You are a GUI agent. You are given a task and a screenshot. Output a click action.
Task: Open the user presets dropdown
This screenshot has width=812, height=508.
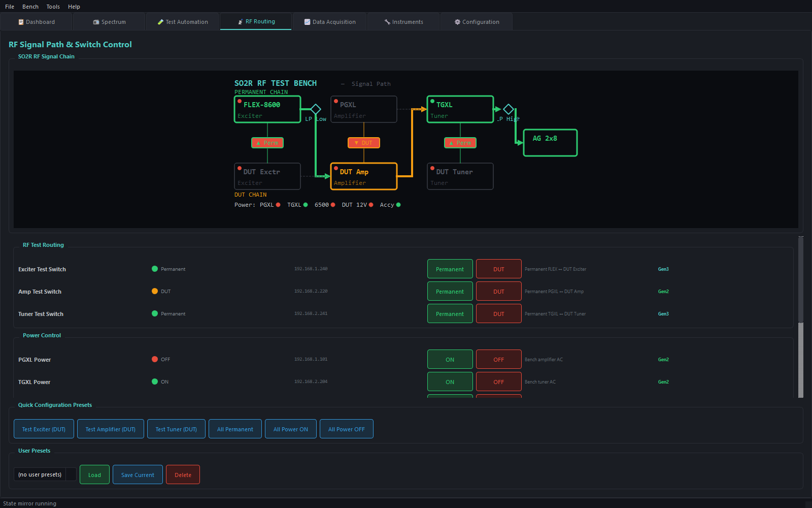click(x=45, y=474)
